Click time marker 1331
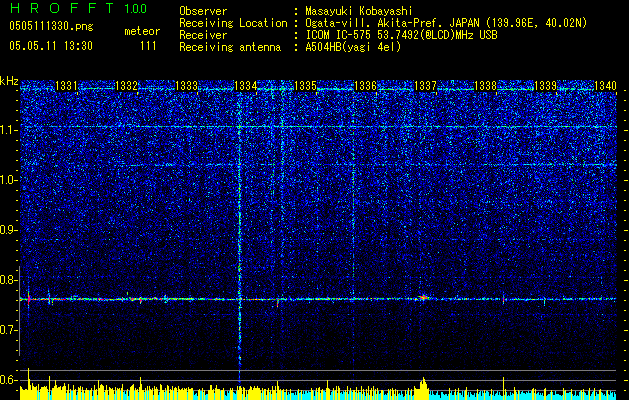Viewport: 629px width, 400px height. [x=66, y=85]
